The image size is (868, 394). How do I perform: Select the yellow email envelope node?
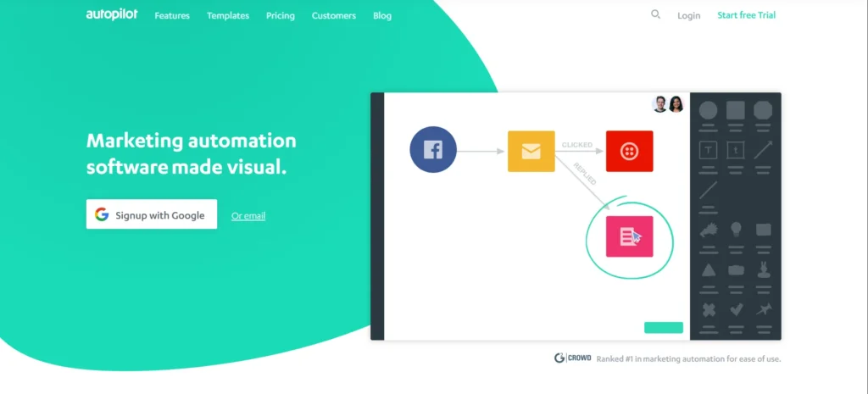click(531, 151)
